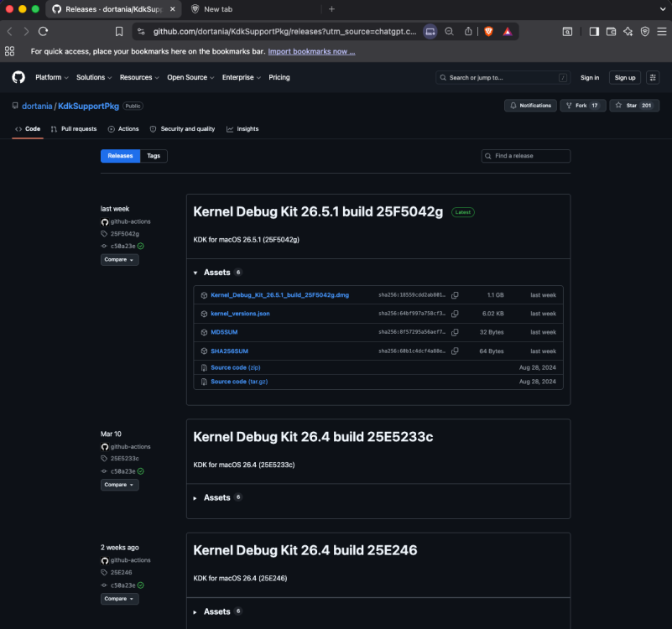Bookmark this page using the bookmark icon

coord(119,31)
